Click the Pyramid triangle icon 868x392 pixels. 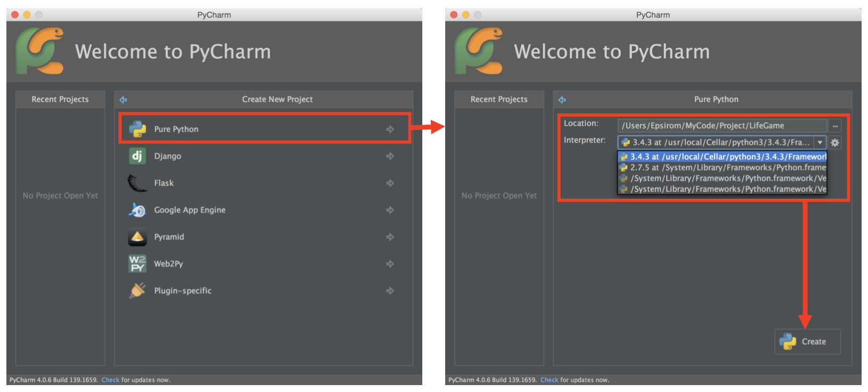pyautogui.click(x=137, y=236)
